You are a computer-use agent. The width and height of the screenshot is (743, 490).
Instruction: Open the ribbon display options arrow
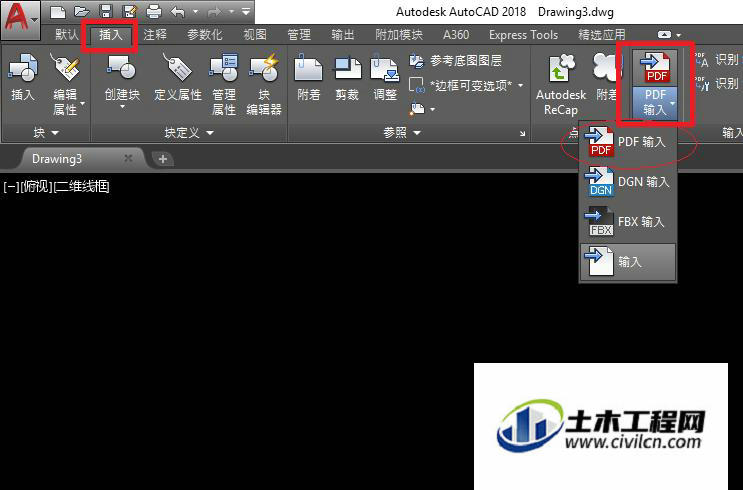[x=679, y=35]
